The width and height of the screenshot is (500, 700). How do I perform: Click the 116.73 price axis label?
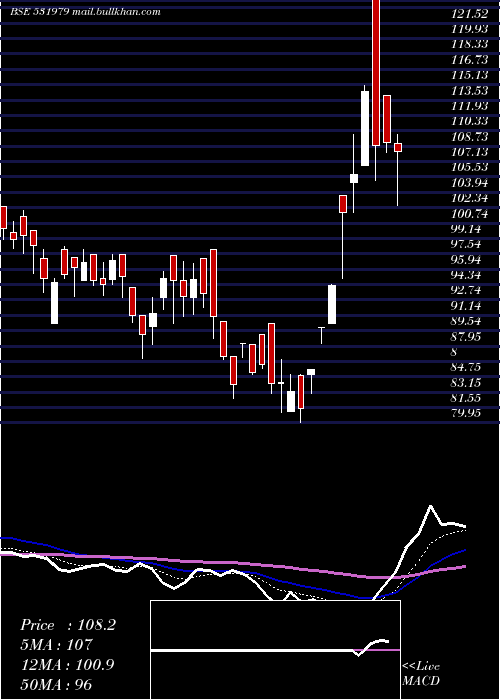[470, 60]
